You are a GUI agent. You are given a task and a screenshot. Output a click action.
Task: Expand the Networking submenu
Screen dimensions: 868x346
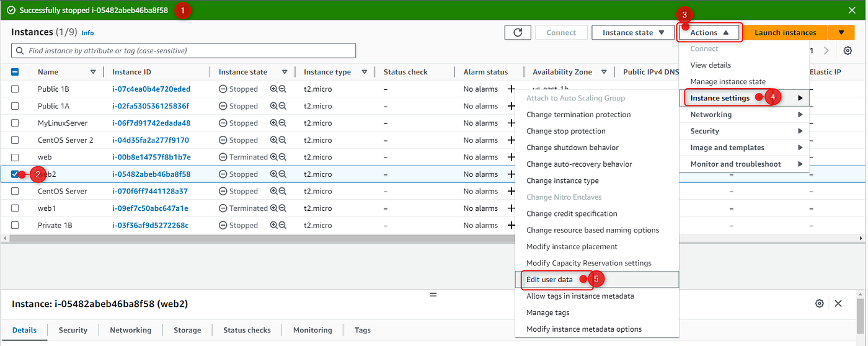745,115
